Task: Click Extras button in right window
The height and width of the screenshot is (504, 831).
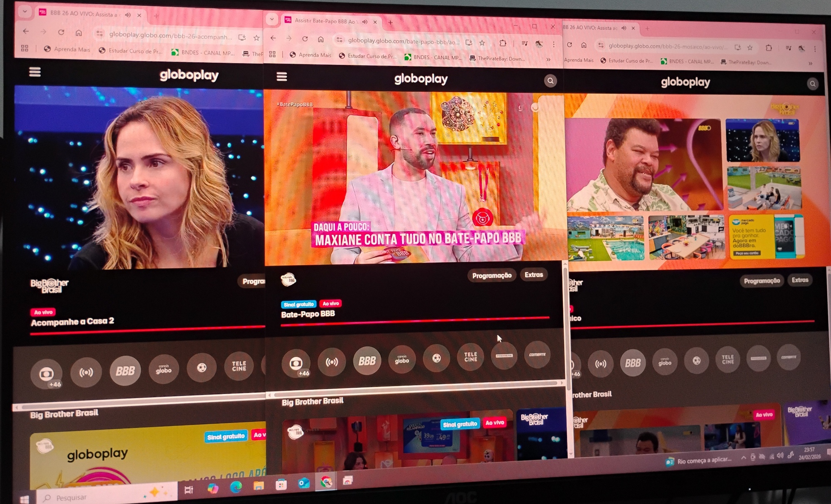Action: [800, 280]
